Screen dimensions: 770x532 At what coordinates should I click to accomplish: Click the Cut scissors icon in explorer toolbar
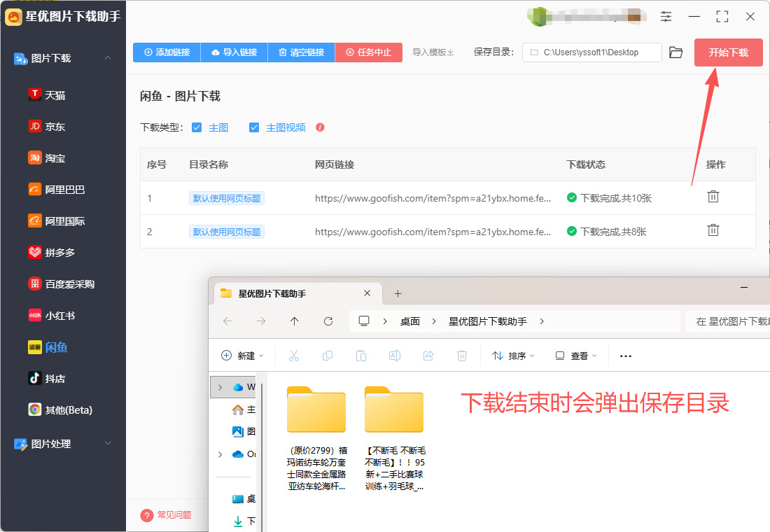[x=294, y=356]
